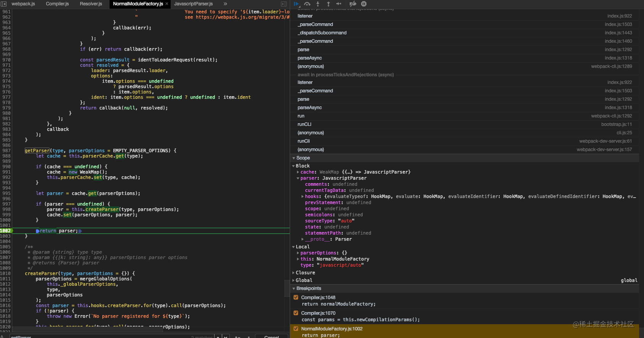Collapse the Block scope

coord(293,166)
